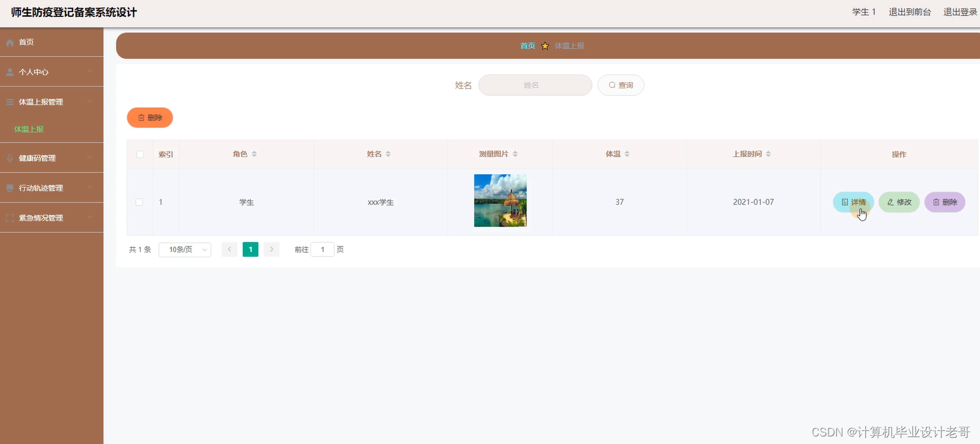Click the monitor icon beside 行动轨迹管理
This screenshot has height=444, width=980.
tap(9, 188)
